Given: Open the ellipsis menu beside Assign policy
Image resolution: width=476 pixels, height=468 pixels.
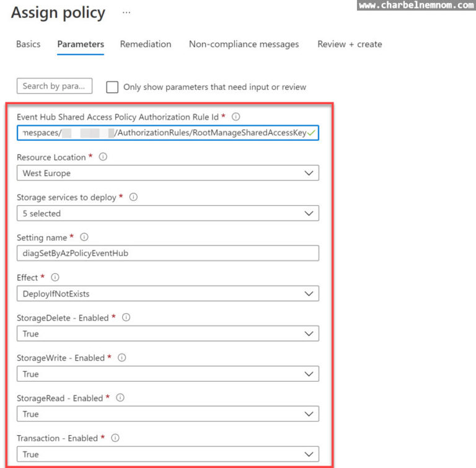Looking at the screenshot, I should [x=126, y=13].
